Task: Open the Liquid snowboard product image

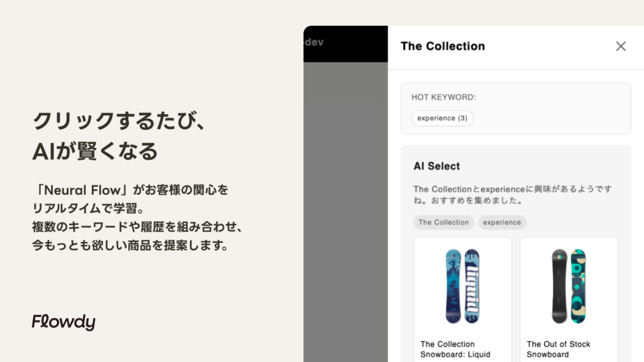Action: pyautogui.click(x=462, y=286)
